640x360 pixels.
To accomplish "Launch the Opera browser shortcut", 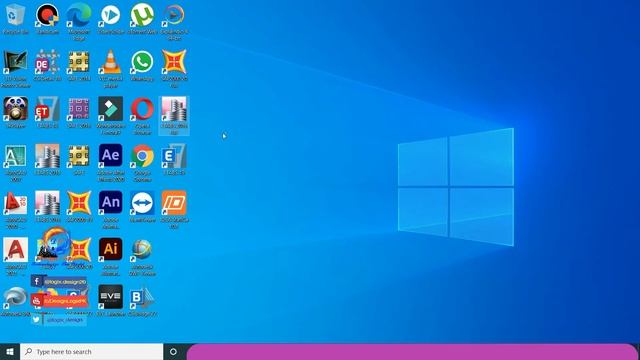I will (x=142, y=109).
